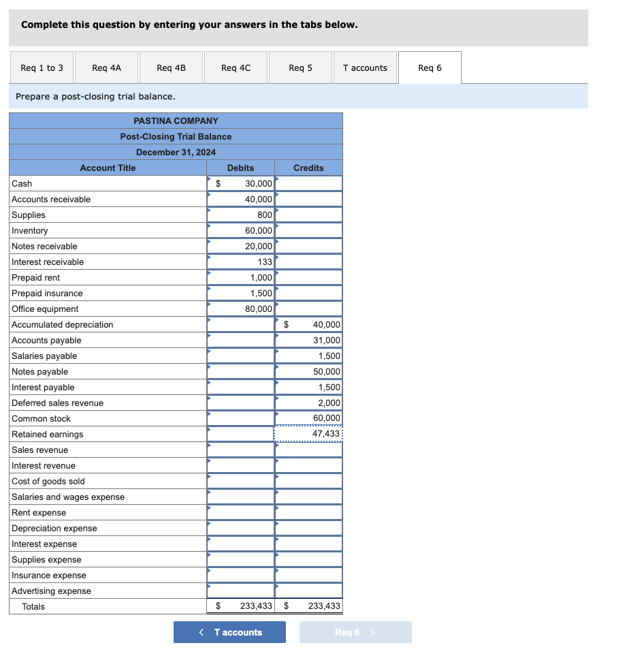Select the Req 6 tab

coord(430,67)
